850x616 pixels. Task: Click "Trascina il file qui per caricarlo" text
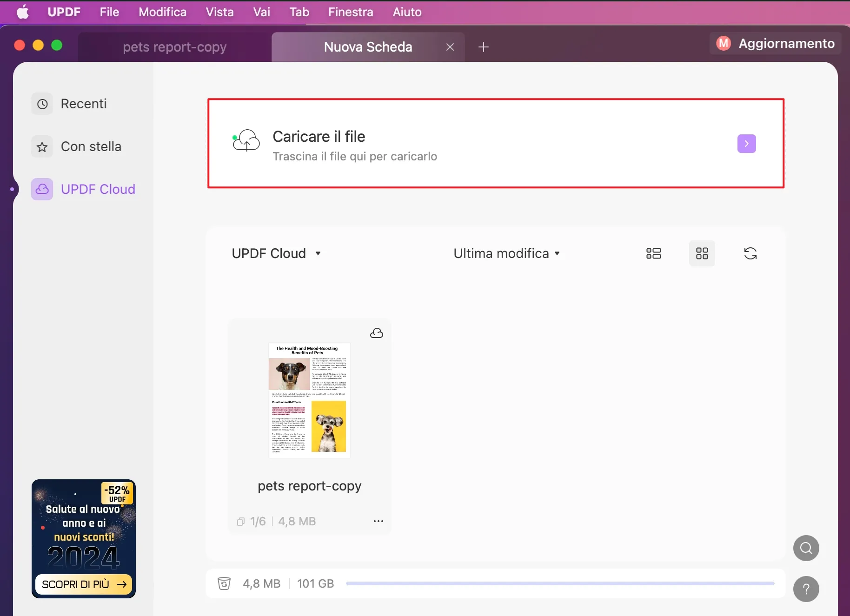(x=355, y=157)
